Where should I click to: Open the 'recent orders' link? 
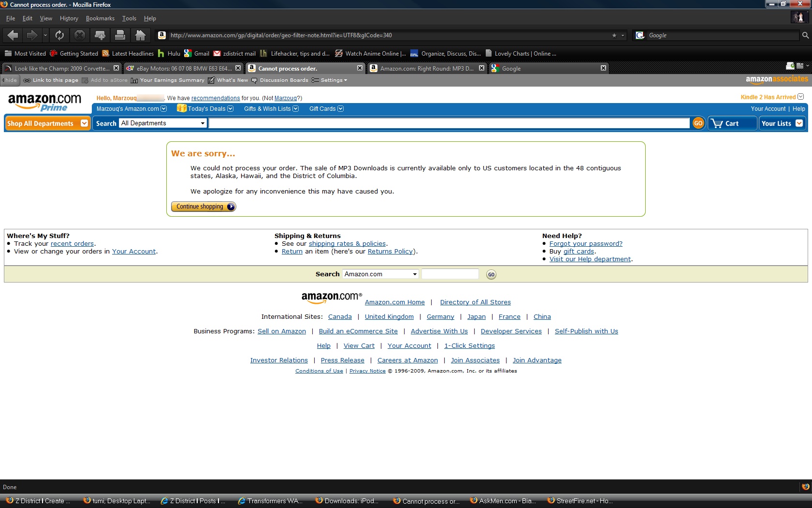[72, 244]
